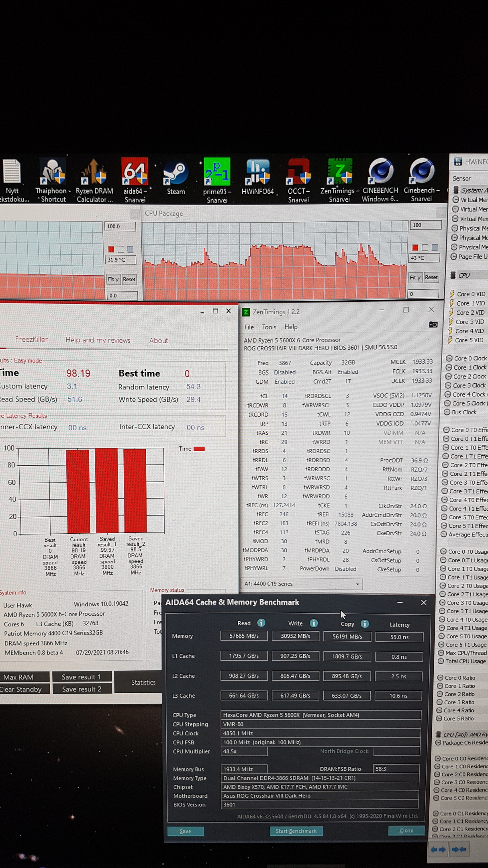
Task: Switch to the FreezKiller tab
Action: [31, 340]
